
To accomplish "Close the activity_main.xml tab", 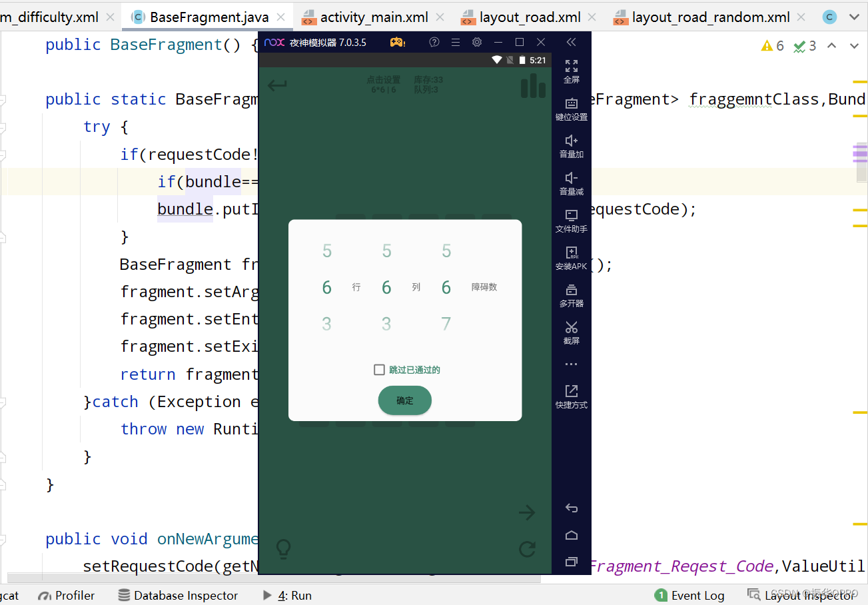I will click(441, 18).
